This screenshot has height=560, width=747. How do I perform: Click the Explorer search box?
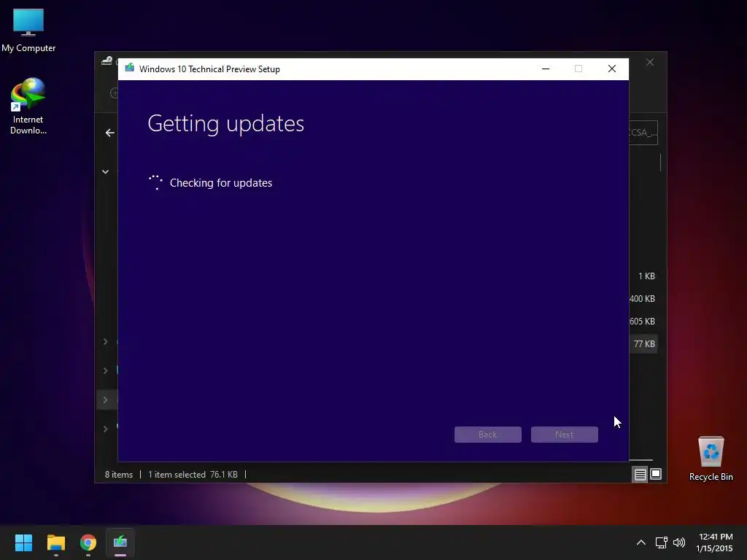tap(643, 133)
